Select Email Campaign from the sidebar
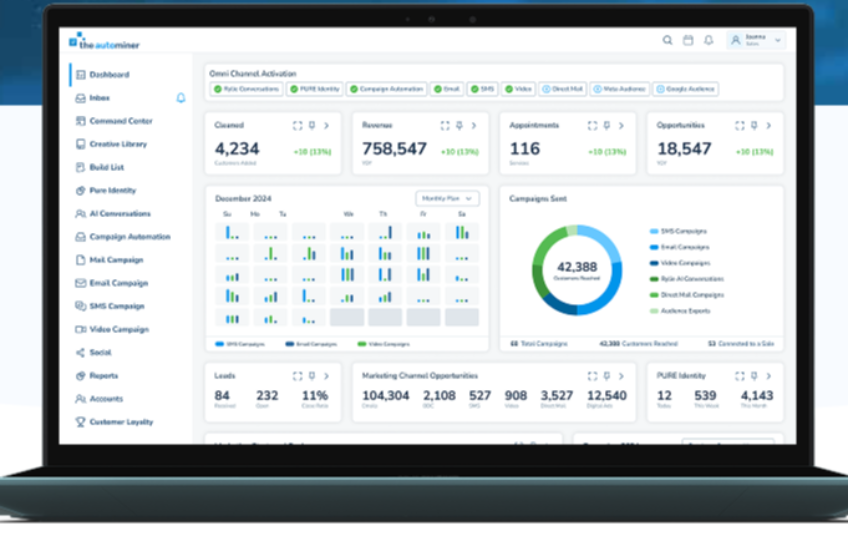The image size is (848, 536). point(118,283)
